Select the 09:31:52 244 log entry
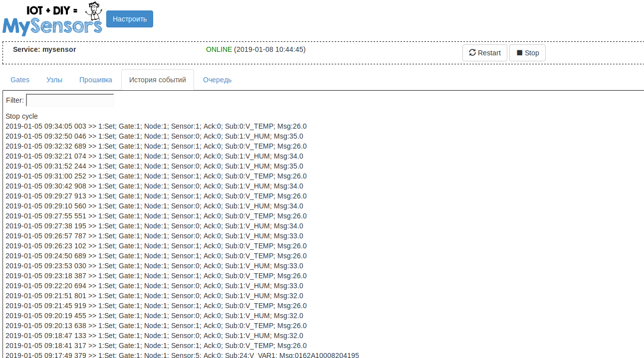 (154, 166)
